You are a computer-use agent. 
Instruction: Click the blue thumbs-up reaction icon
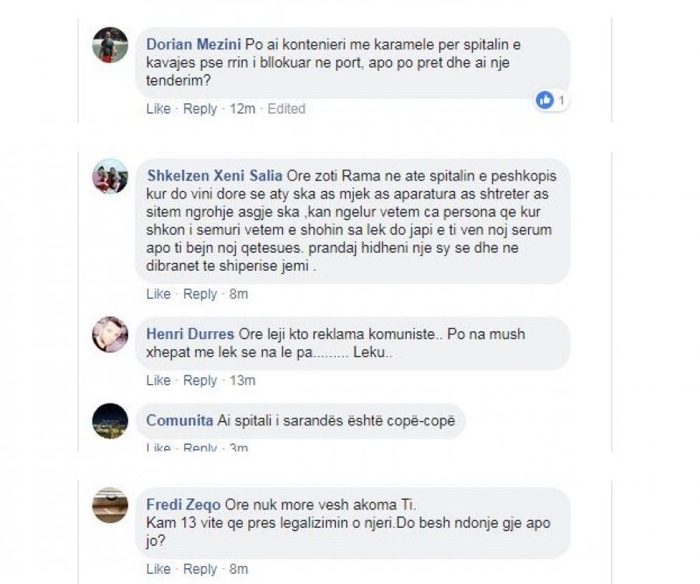pyautogui.click(x=545, y=100)
